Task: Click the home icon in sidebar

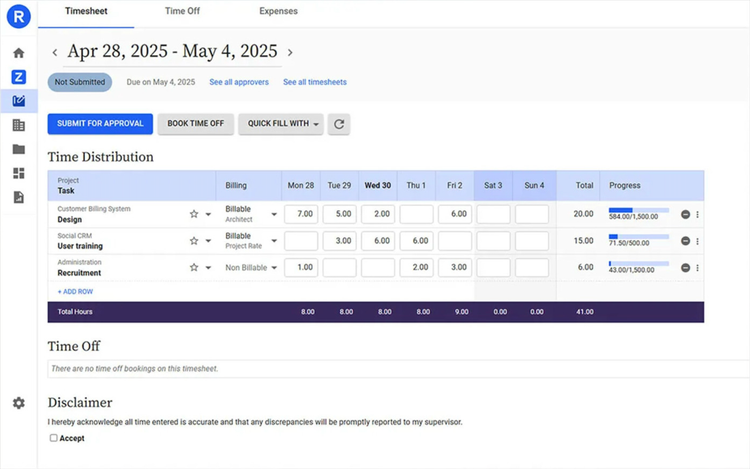Action: (x=18, y=53)
